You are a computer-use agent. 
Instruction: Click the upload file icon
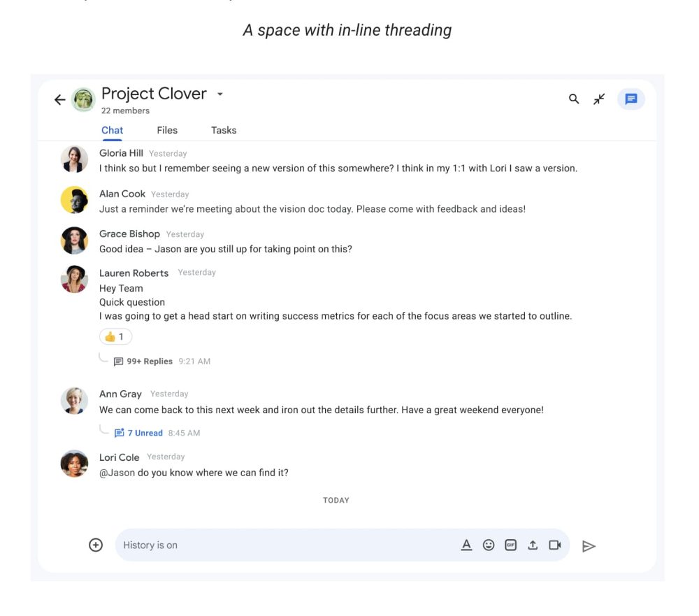coord(533,545)
